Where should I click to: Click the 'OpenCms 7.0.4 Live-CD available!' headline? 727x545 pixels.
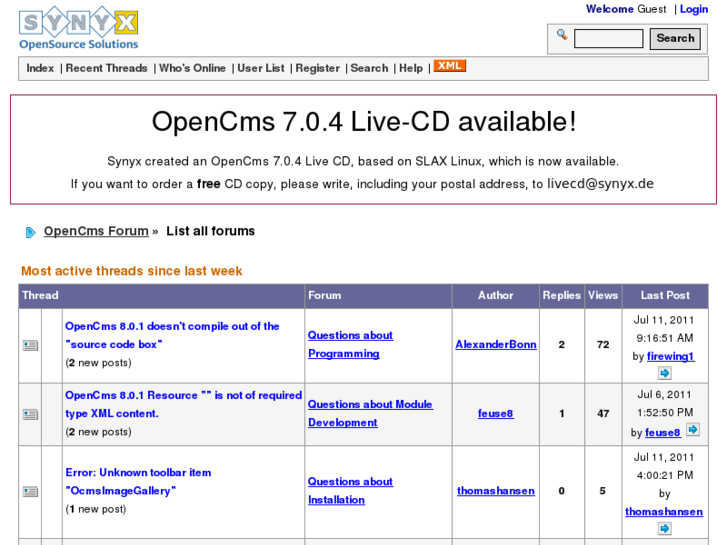pos(364,122)
